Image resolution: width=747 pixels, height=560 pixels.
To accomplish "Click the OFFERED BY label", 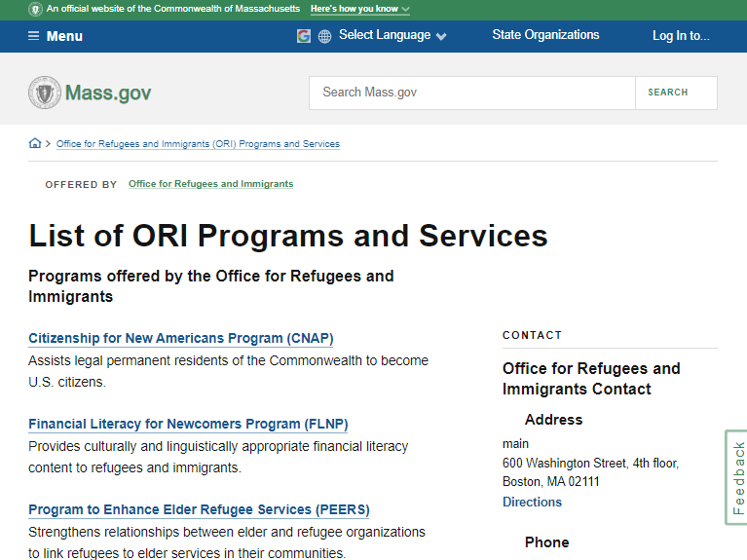I will click(x=81, y=185).
